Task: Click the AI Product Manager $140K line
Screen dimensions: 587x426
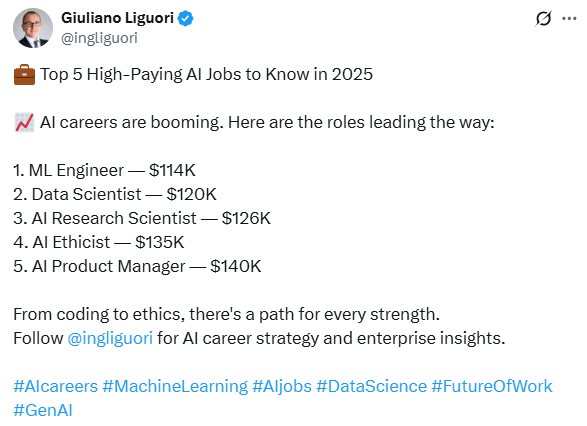Action: pyautogui.click(x=137, y=267)
